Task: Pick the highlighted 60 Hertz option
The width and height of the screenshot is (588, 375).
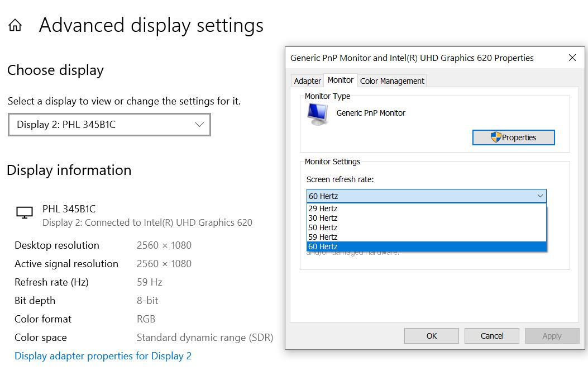Action: 427,246
